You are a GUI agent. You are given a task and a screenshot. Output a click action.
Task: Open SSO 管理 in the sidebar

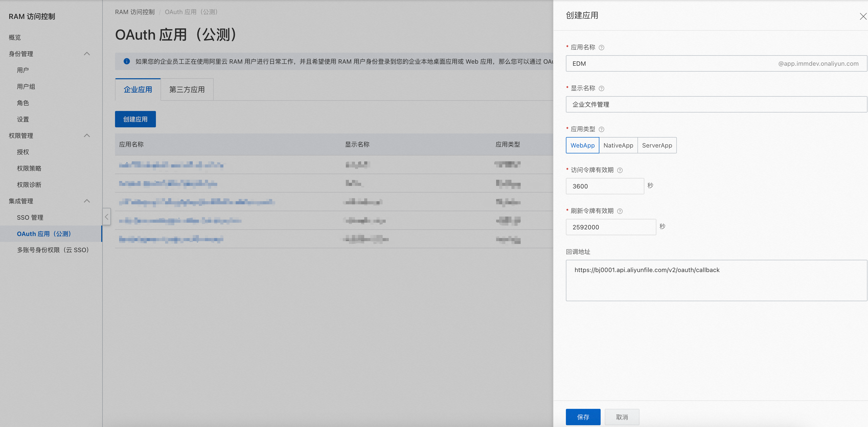[30, 217]
